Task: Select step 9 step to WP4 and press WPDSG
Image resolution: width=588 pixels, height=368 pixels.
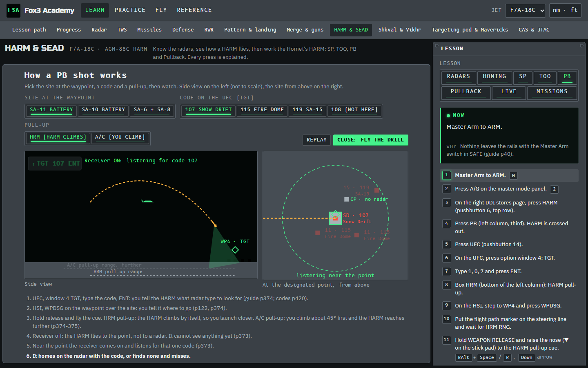Action: click(x=509, y=306)
